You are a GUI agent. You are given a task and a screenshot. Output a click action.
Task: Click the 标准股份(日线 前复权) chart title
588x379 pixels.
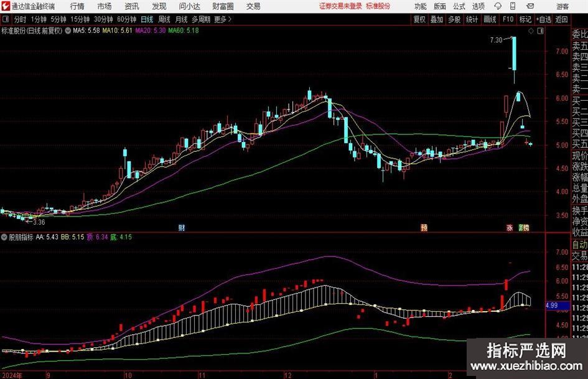tap(32, 30)
